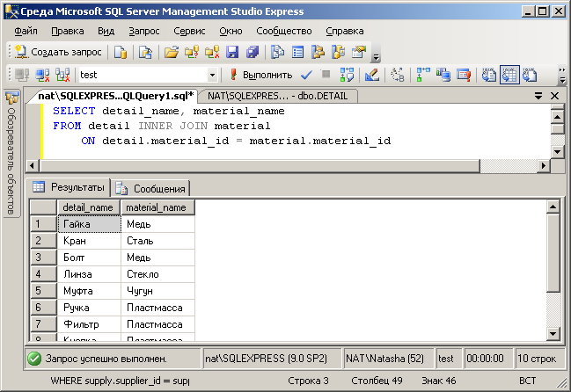Click the detail_name column header
Viewport: 571px width, 392px height.
pyautogui.click(x=89, y=207)
